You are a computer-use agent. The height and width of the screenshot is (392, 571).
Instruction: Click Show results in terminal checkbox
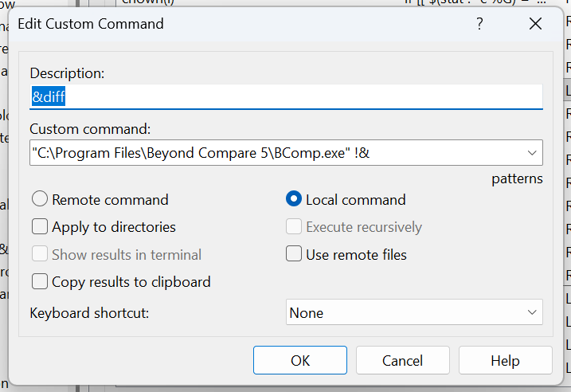coord(41,255)
